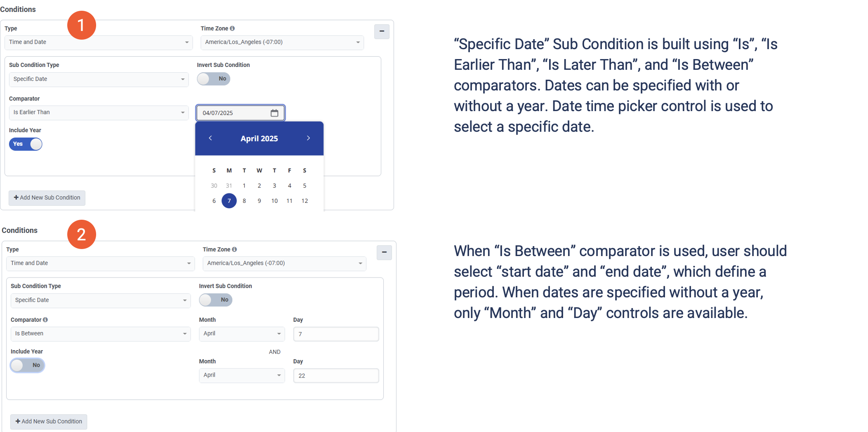Toggle Invert Sub Condition in first panel
The image size is (868, 432).
pyautogui.click(x=213, y=79)
